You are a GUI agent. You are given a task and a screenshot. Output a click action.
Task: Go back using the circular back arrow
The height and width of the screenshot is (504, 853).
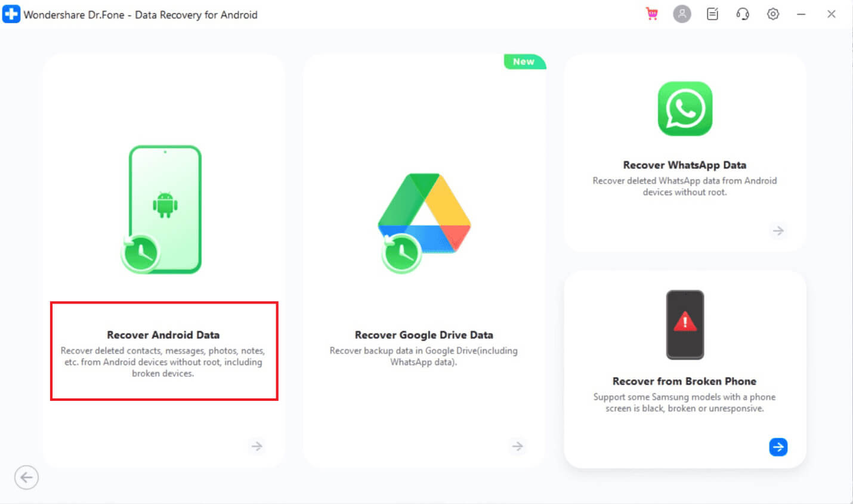[26, 477]
